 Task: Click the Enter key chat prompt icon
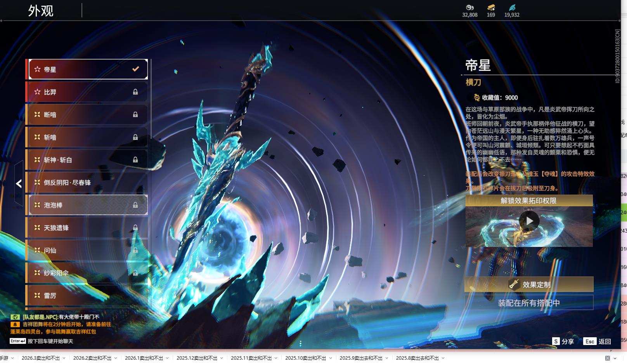18,341
